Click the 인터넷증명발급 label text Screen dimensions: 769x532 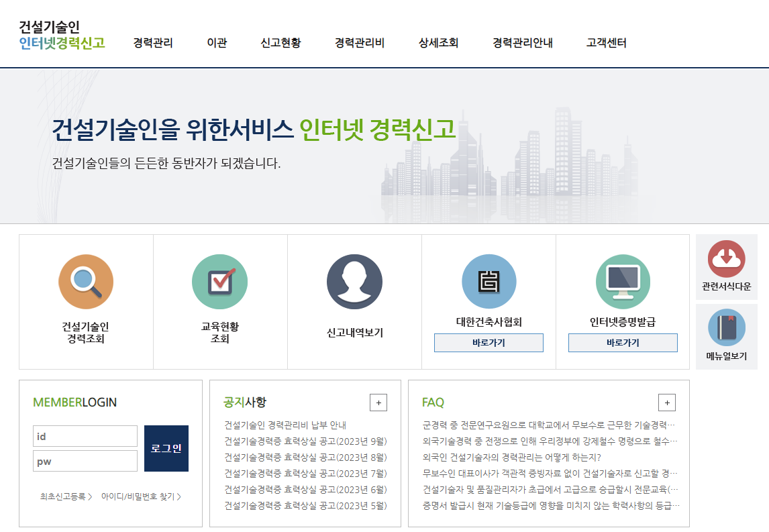622,322
